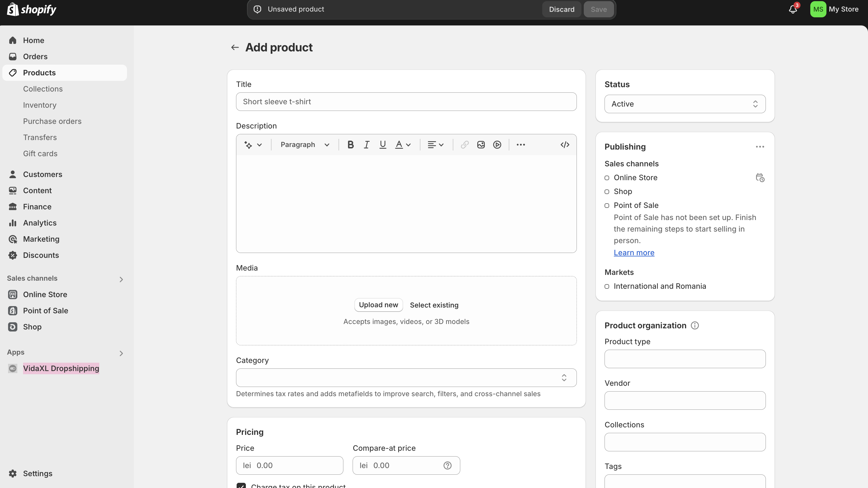Go back using the arrow beside Add product

[235, 48]
